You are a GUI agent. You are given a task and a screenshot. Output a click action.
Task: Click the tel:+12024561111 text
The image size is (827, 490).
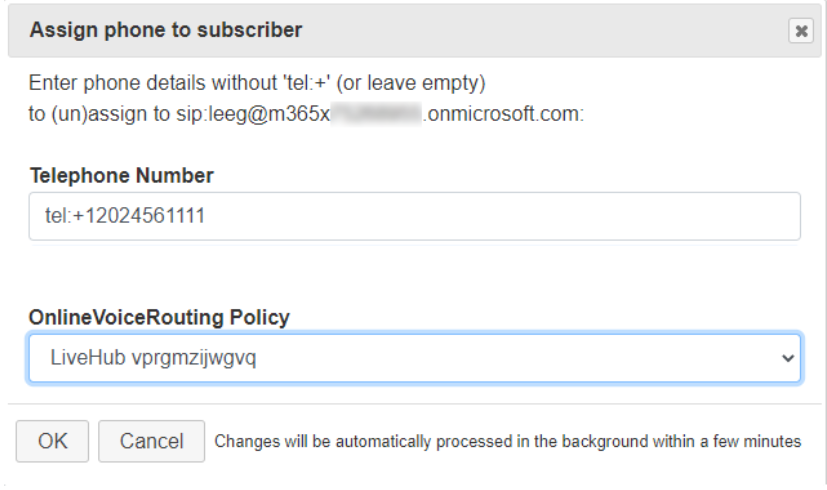[125, 216]
